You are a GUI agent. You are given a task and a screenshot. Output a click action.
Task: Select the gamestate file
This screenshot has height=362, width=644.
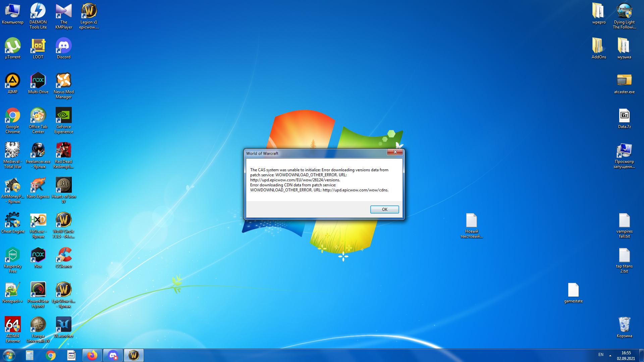(573, 293)
